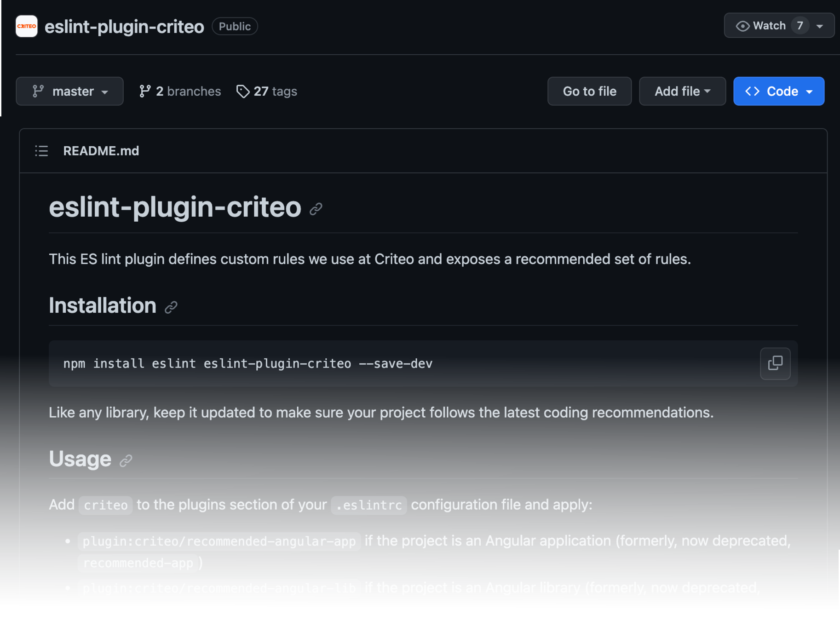Click the eye icon in the Watch button
The height and width of the screenshot is (621, 840).
pos(742,26)
